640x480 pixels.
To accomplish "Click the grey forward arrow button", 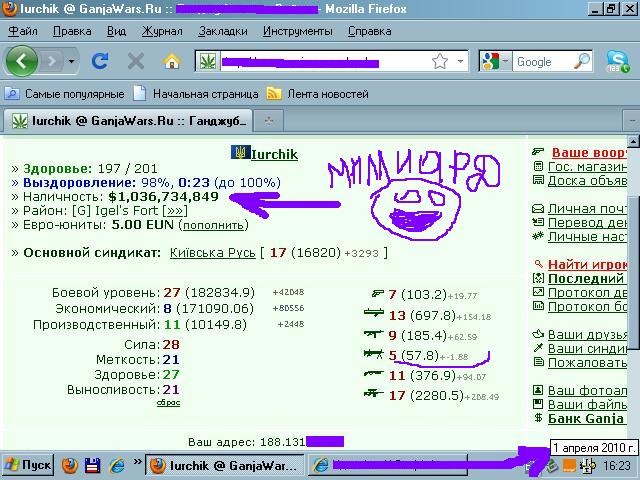I will (x=51, y=62).
